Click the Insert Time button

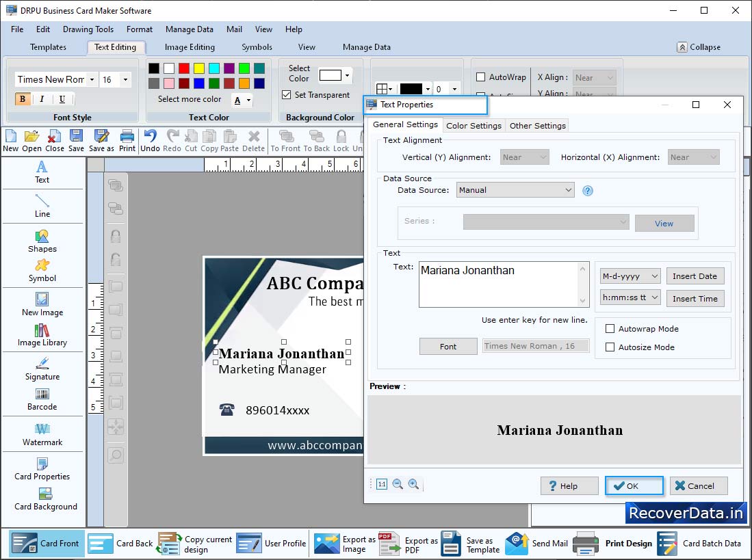(695, 298)
